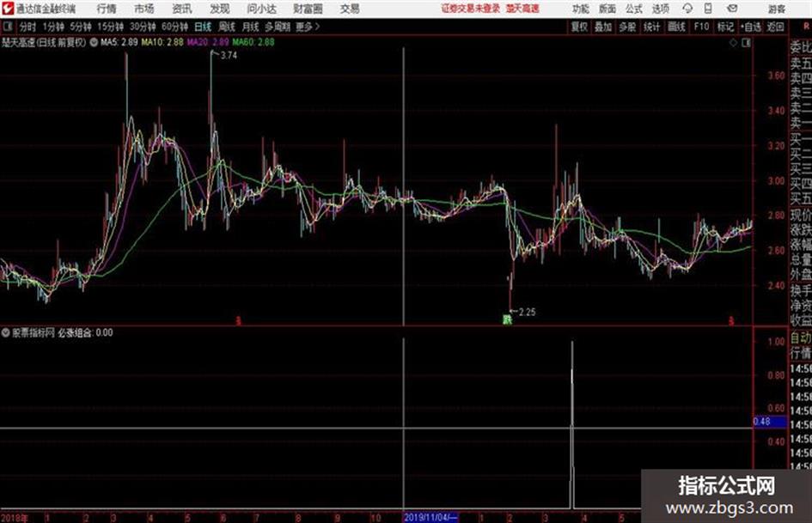
Task: Select the 周线 weekly chart tab
Action: point(227,27)
